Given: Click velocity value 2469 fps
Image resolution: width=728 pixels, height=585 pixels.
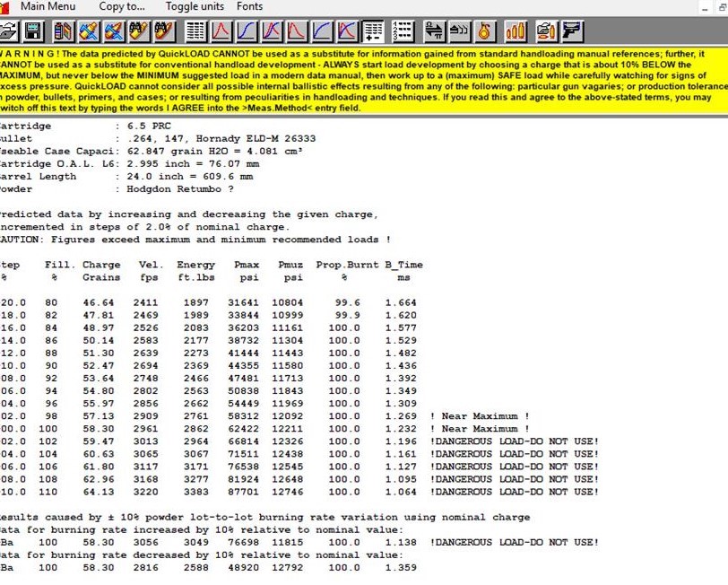Looking at the screenshot, I should coord(145,315).
